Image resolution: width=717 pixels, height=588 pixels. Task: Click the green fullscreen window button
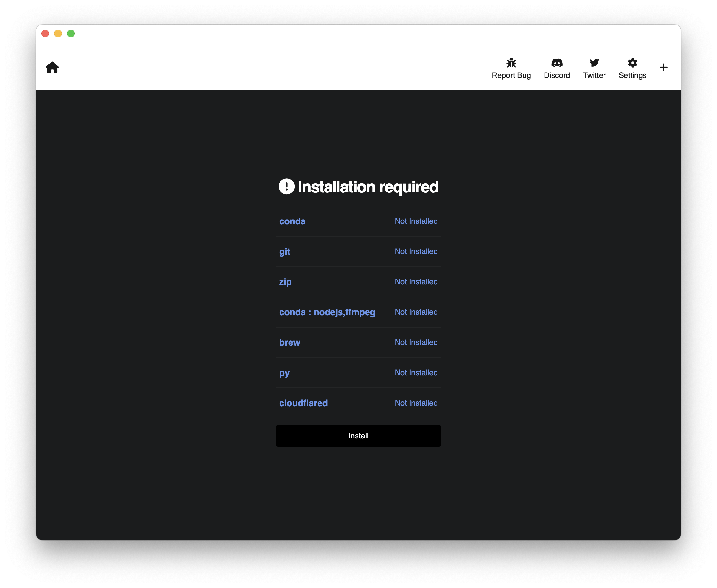pos(71,34)
